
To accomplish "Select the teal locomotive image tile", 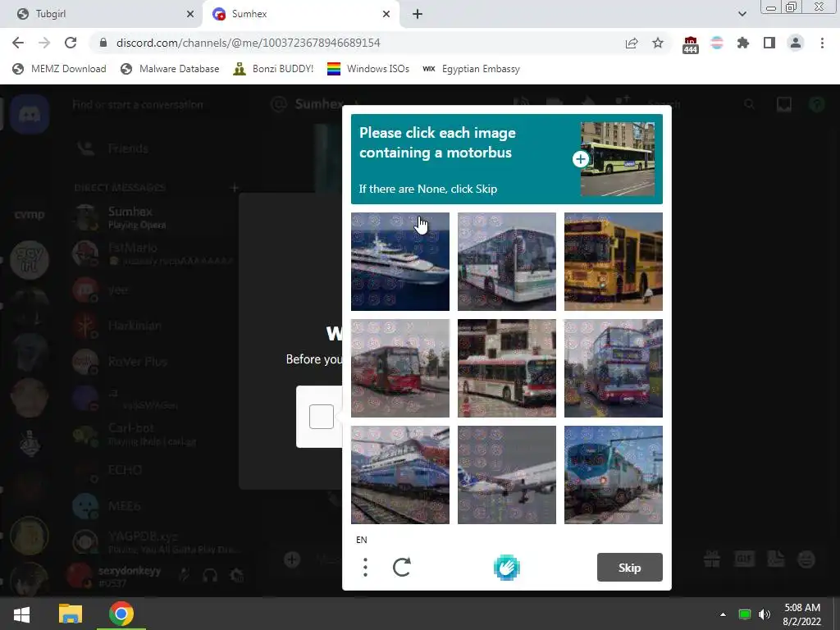I will coord(614,475).
